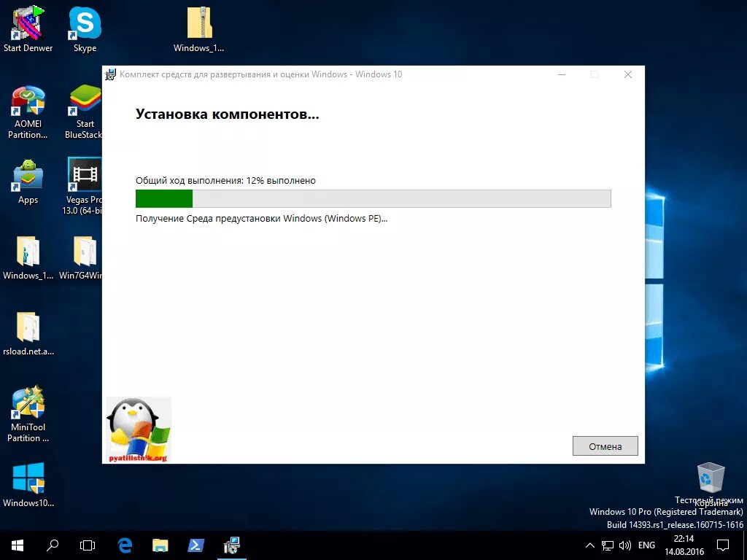
Task: Select the Skype desktop icon
Action: pos(85,28)
